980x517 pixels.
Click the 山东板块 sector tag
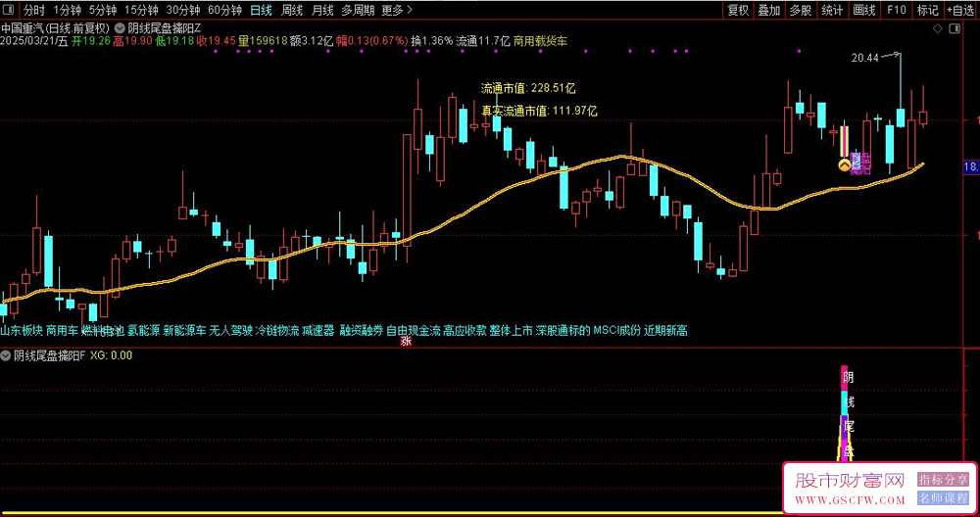point(22,330)
